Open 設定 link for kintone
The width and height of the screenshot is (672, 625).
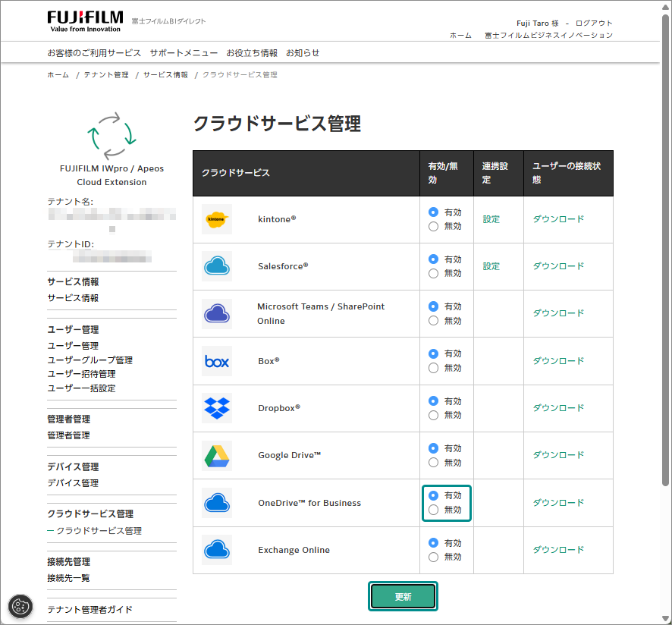(491, 219)
